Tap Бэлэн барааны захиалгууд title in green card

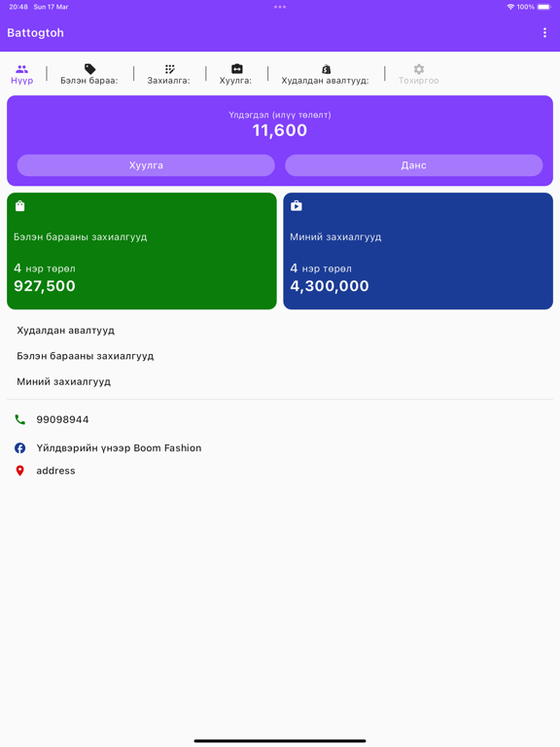click(x=80, y=236)
